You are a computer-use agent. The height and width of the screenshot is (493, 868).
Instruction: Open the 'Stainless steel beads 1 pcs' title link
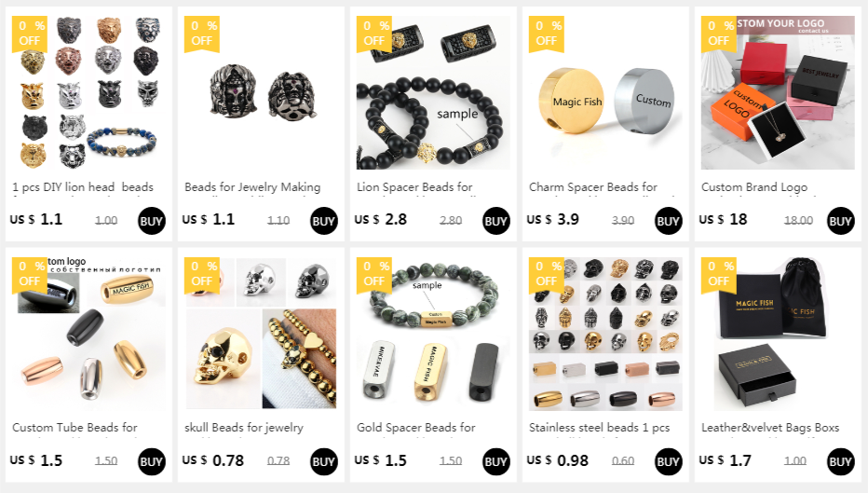tap(599, 428)
